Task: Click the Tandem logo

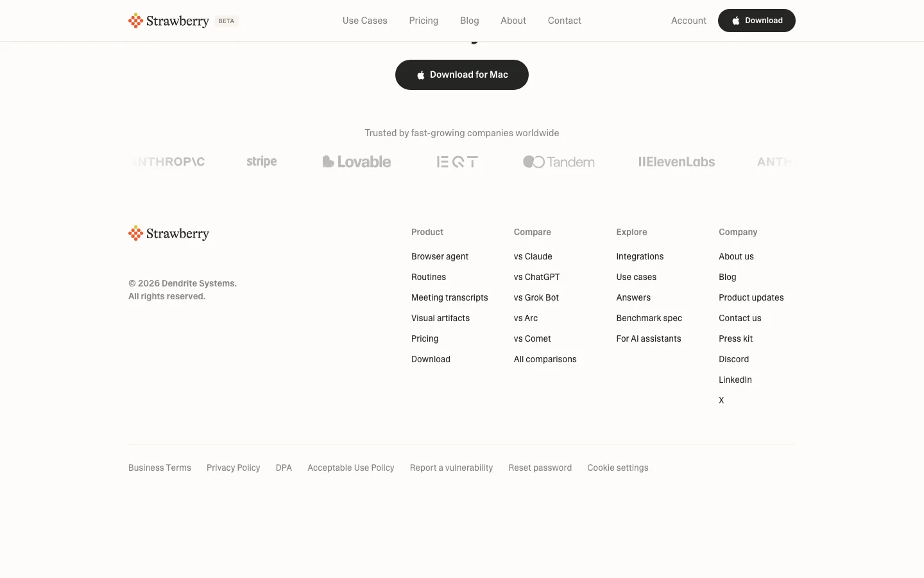Action: [559, 162]
